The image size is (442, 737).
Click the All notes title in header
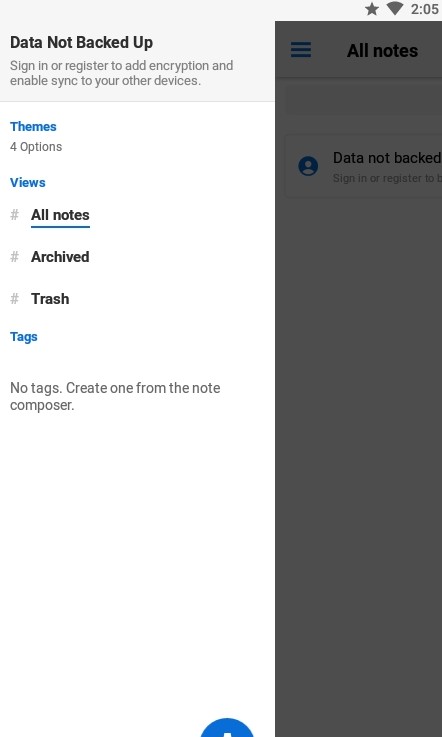382,51
